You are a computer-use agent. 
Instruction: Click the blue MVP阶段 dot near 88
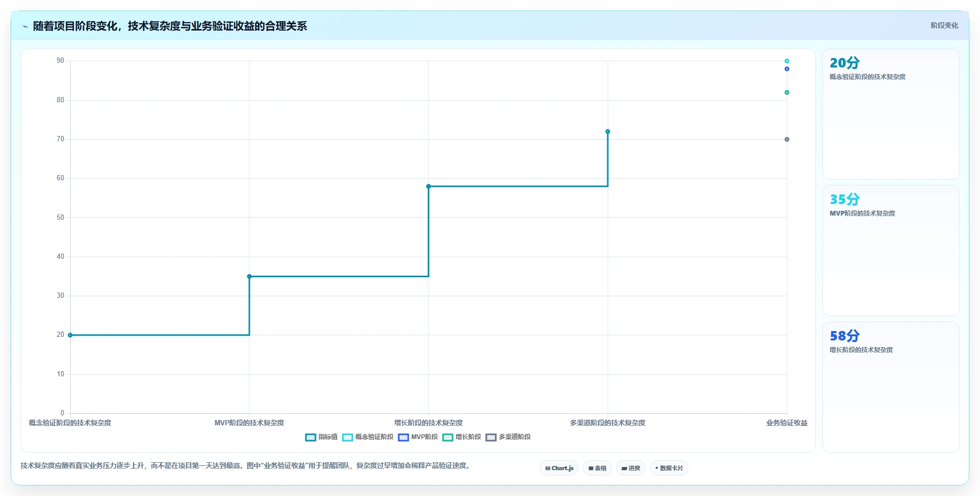(787, 69)
